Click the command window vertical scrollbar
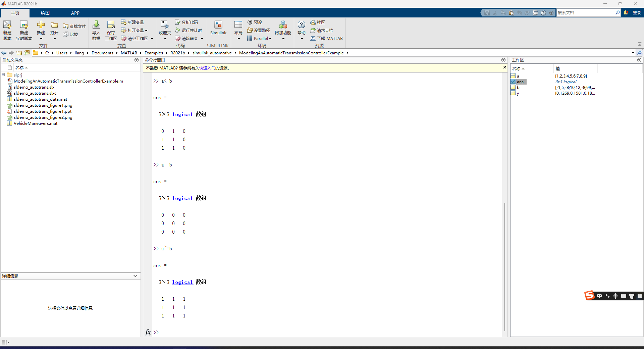Screen dimensions: 644x349 pos(505,267)
